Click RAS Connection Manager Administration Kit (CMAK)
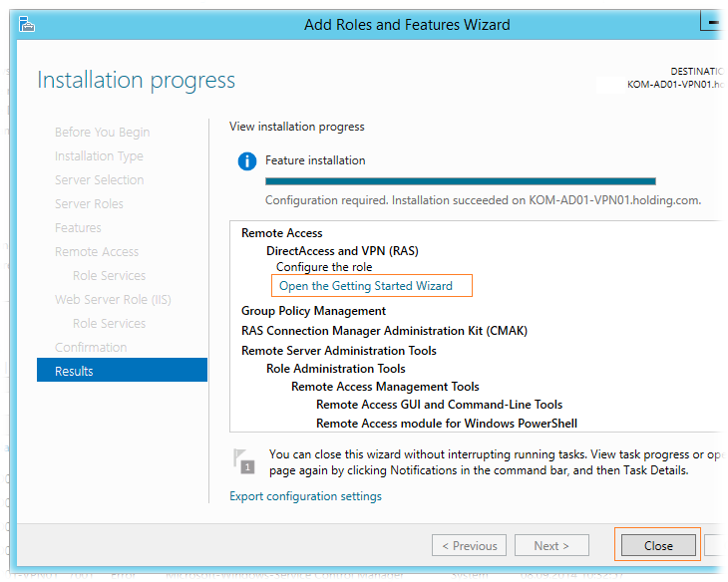Image resolution: width=728 pixels, height=582 pixels. (384, 331)
